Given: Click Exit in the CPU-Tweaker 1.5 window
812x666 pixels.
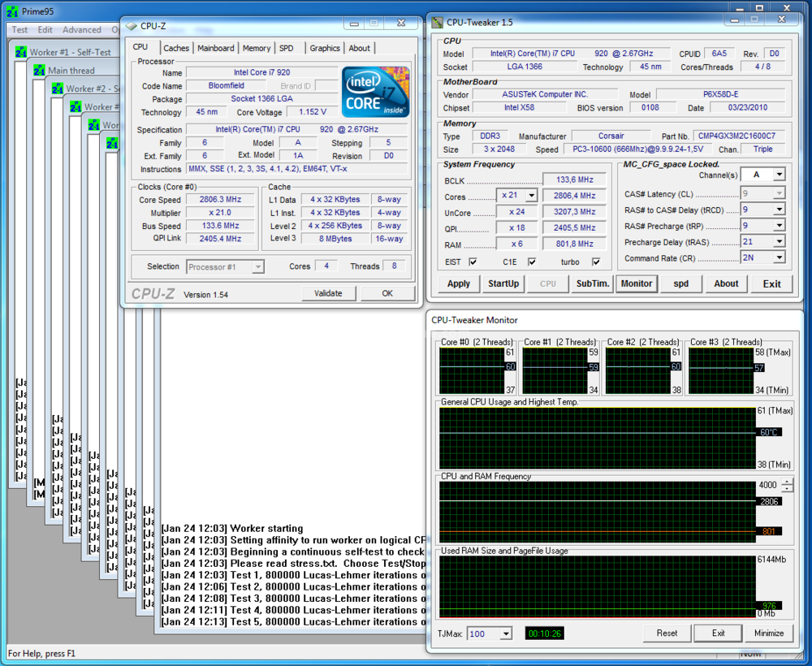Looking at the screenshot, I should (771, 283).
